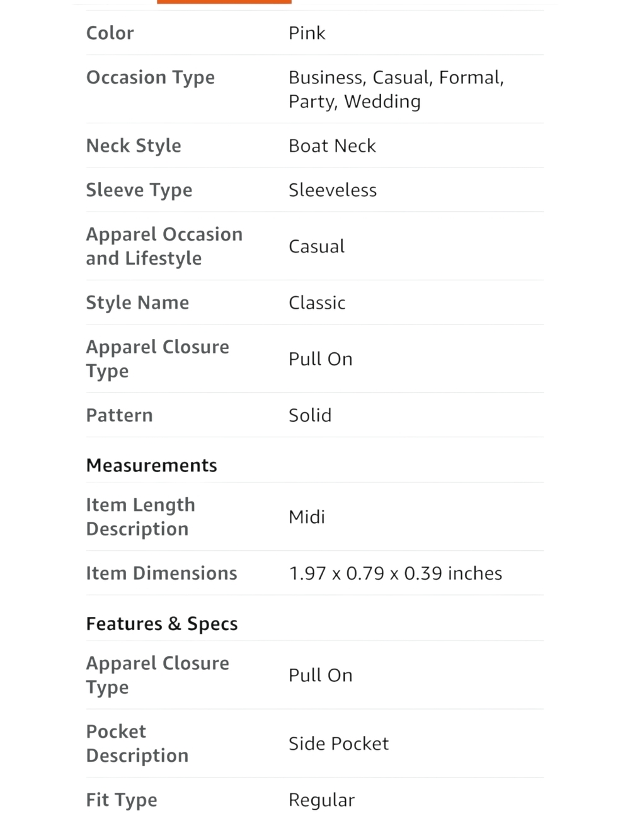Select the Pink color value
630x840 pixels.
[x=307, y=33]
